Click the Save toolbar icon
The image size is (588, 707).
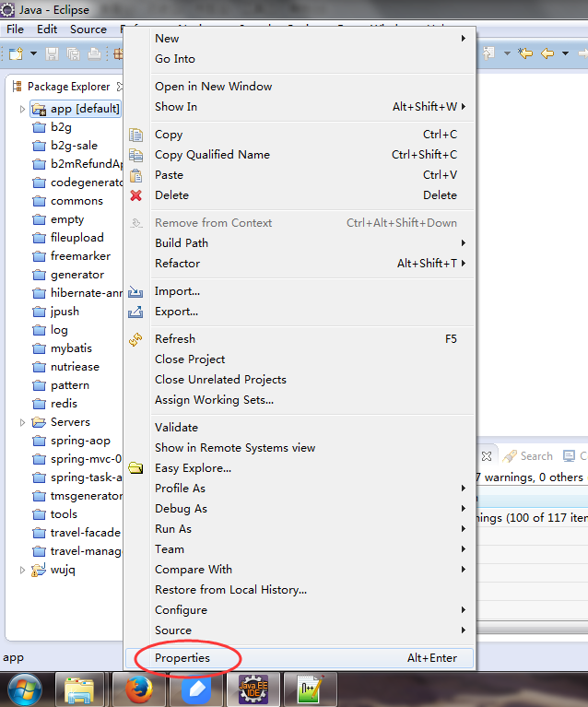click(x=52, y=53)
